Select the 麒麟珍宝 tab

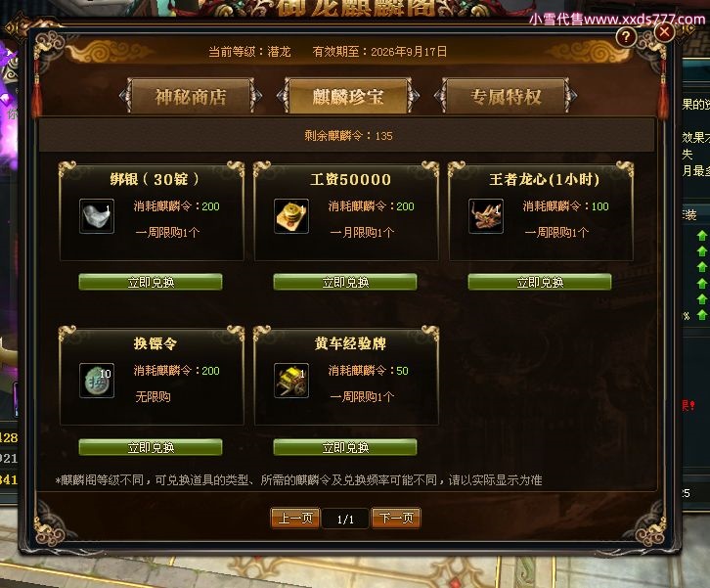coord(348,97)
